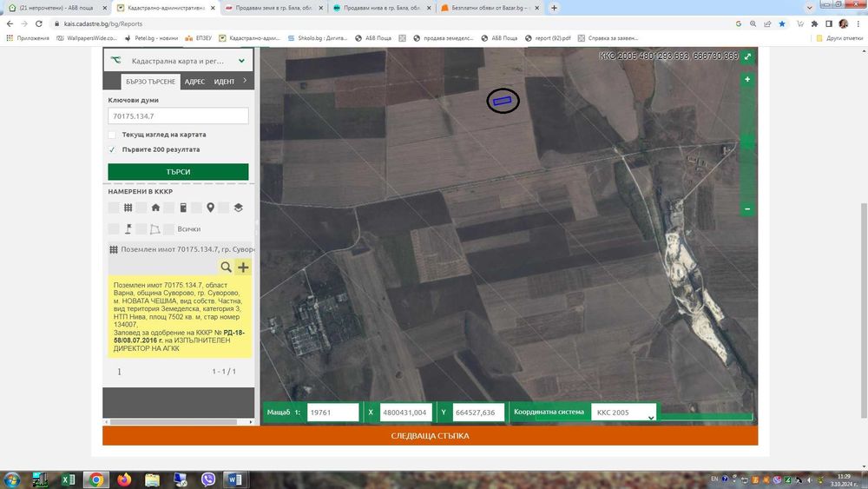
Task: Open File Explorer folder from the taskbar
Action: 152,479
